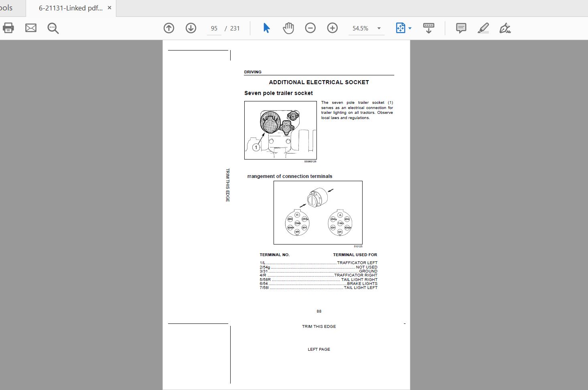Click the 'TERMINAL NO.' column header
The image size is (588, 390).
274,255
